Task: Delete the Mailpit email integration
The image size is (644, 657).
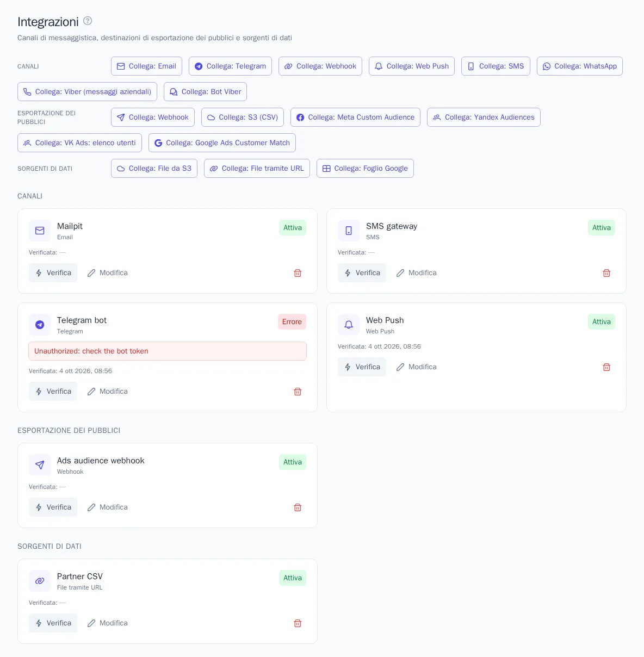Action: click(x=298, y=273)
